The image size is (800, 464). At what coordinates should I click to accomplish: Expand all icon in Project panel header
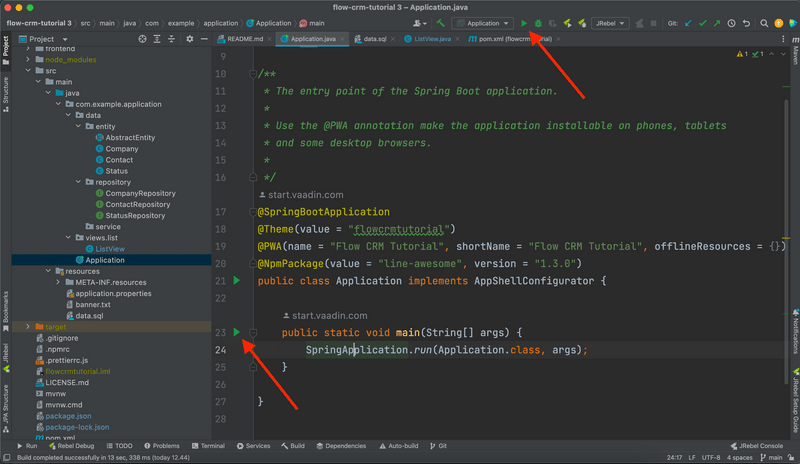coord(157,39)
